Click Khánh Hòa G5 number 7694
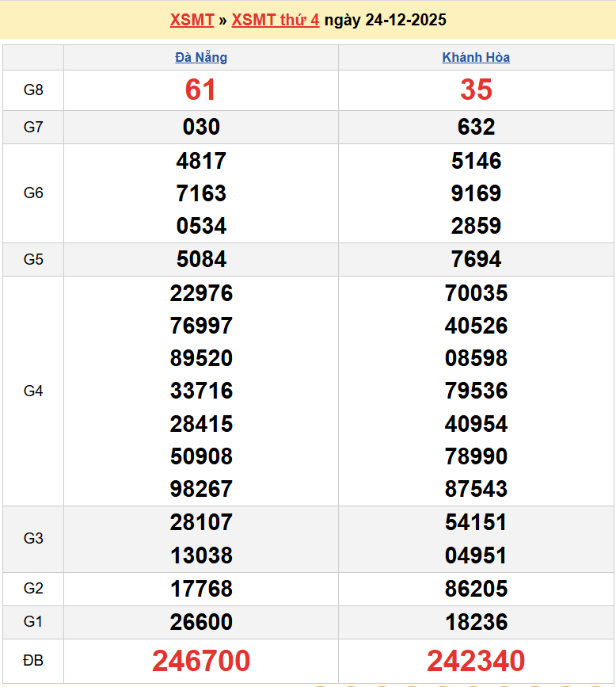616x687 pixels. pyautogui.click(x=476, y=259)
